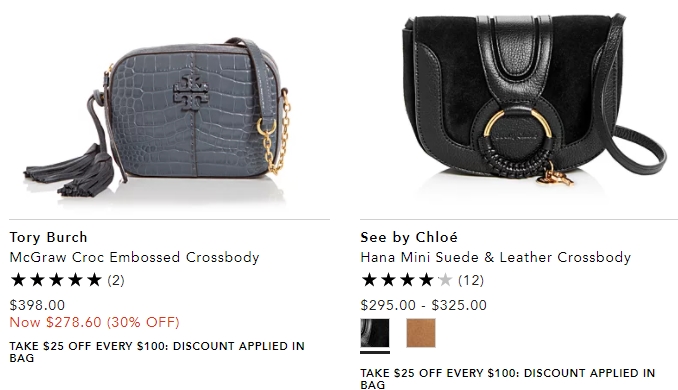The width and height of the screenshot is (678, 390).
Task: Click the grey unfilled fifth star on Hana Mini
Action: 445,280
